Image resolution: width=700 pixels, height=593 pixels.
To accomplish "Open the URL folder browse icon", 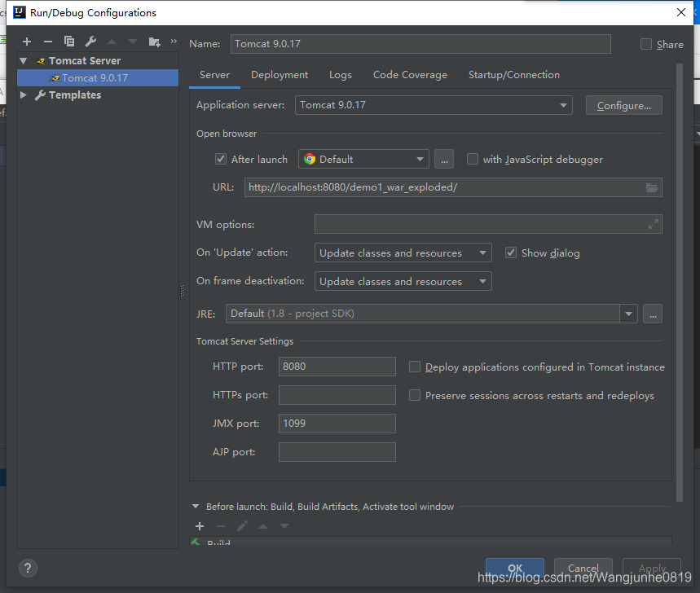I will click(652, 188).
